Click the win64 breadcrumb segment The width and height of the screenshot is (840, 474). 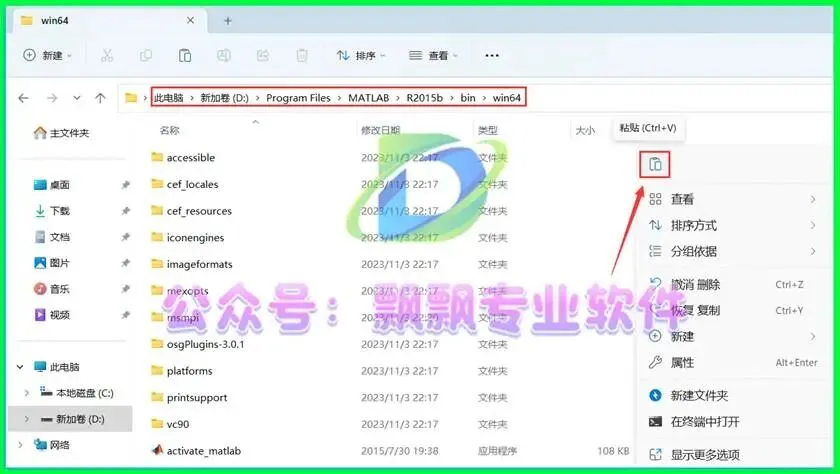tap(507, 98)
